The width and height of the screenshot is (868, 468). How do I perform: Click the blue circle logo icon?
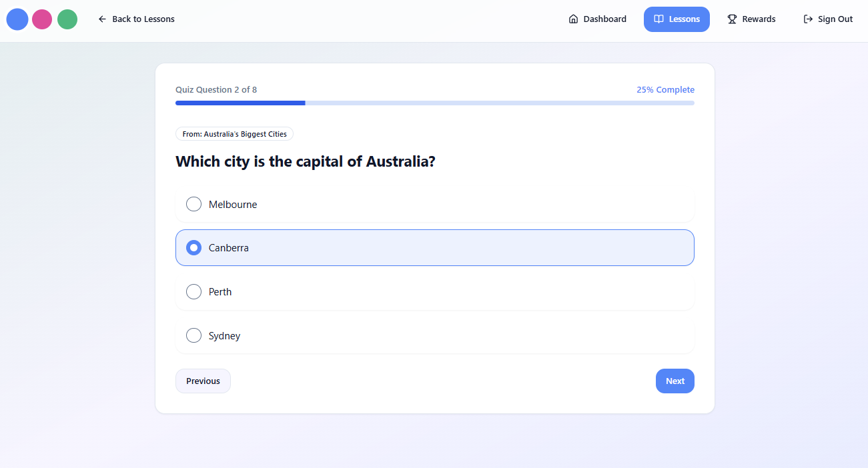17,19
